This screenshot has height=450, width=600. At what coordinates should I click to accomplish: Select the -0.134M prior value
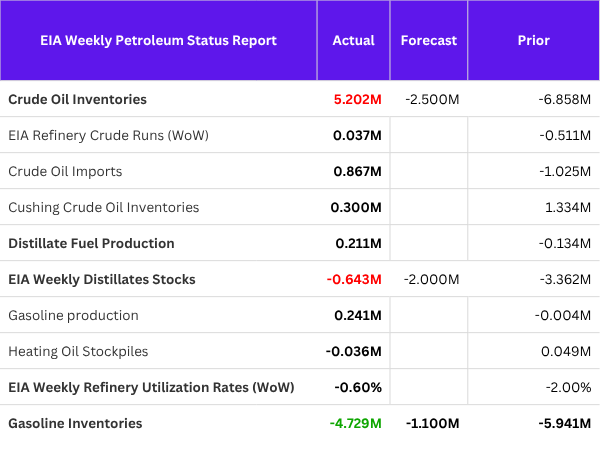(564, 243)
